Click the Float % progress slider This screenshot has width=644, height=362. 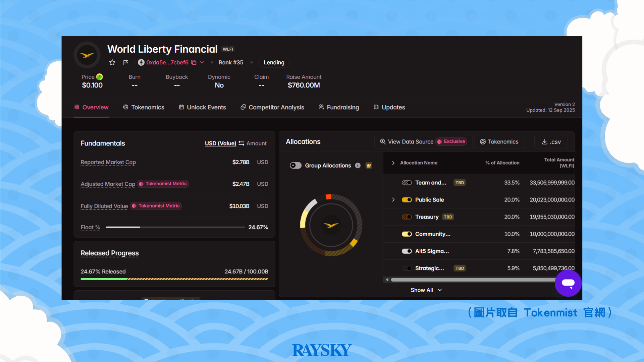click(175, 227)
